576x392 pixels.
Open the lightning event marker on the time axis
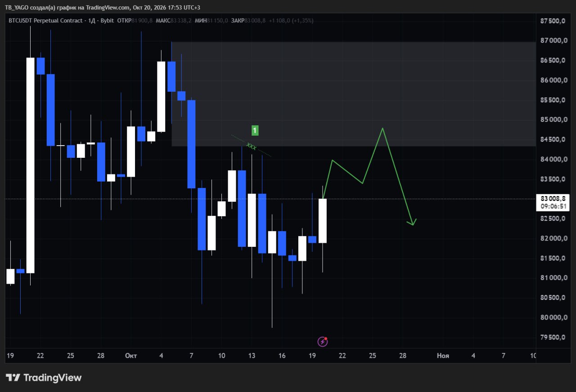[323, 342]
